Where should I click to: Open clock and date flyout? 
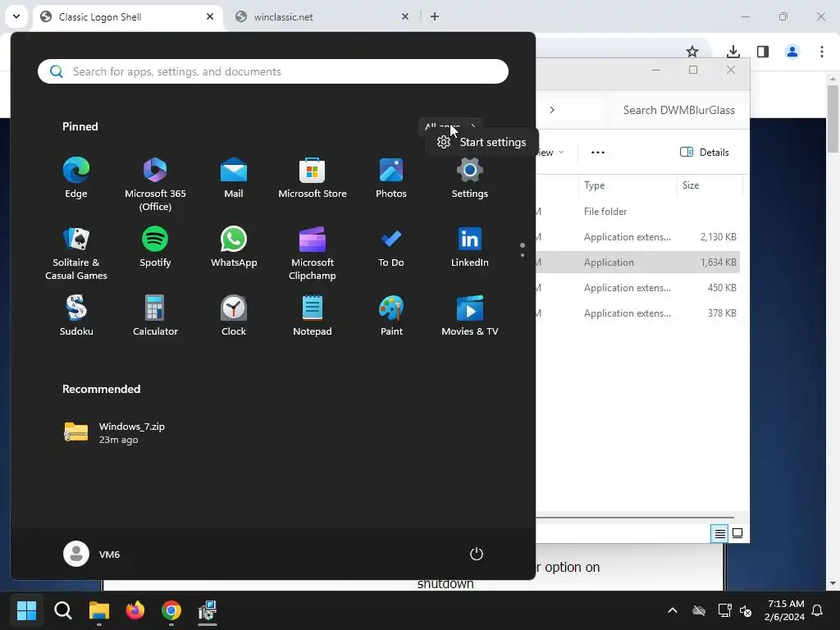[x=785, y=610]
